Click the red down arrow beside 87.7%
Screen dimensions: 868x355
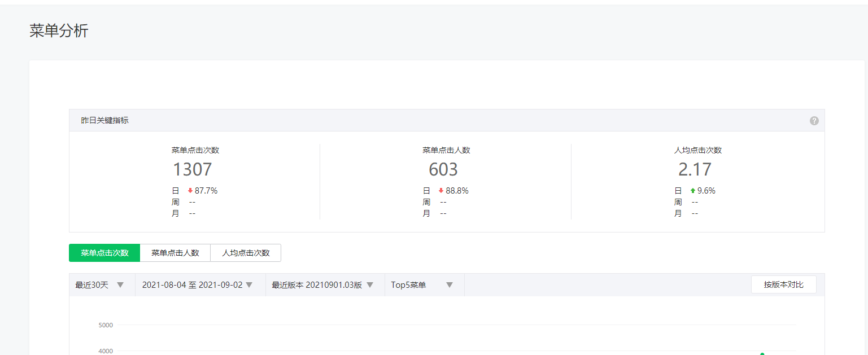pos(190,191)
